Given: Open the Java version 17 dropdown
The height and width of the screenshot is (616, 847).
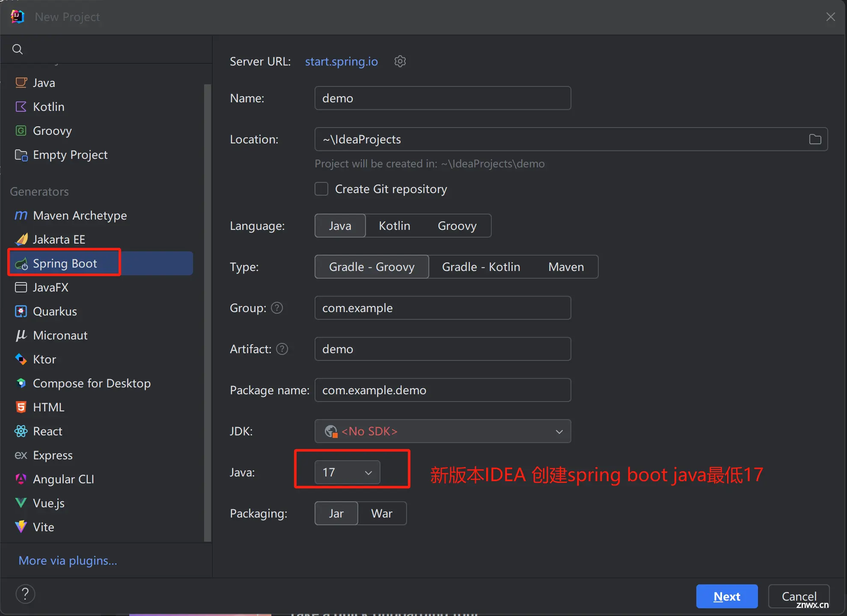Looking at the screenshot, I should (x=347, y=472).
